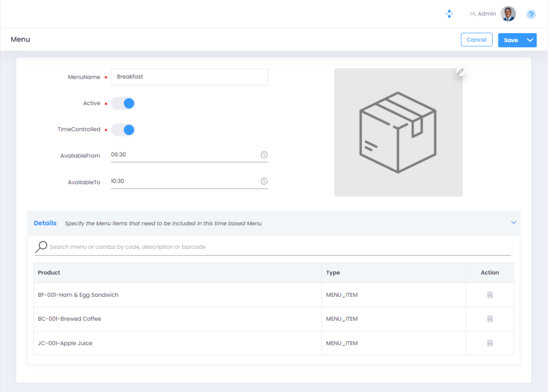Click the product image placeholder

tap(398, 132)
